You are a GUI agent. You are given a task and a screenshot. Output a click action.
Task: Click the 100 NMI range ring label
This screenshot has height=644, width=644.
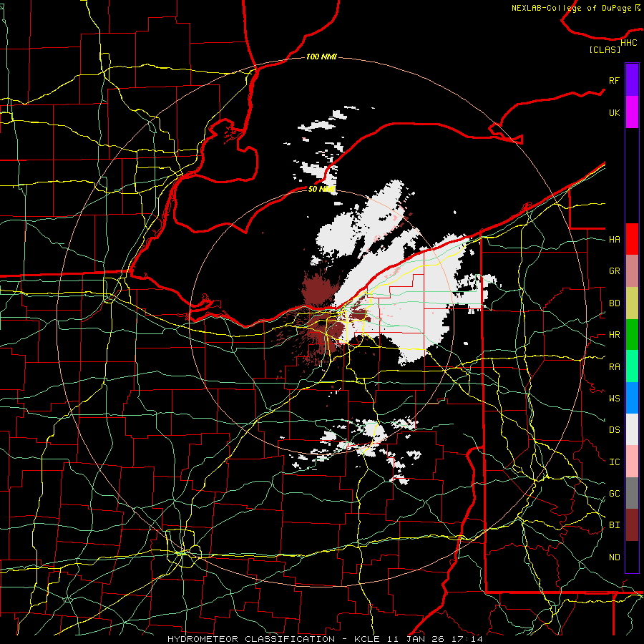321,57
